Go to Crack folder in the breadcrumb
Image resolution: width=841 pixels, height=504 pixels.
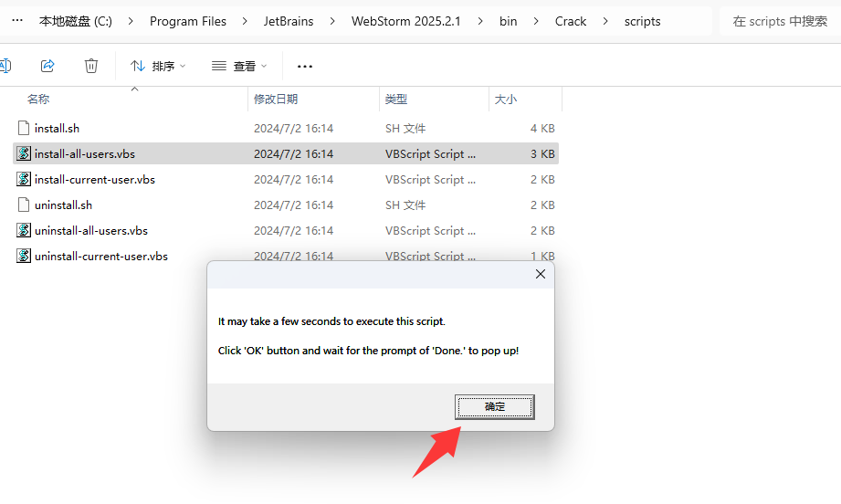(x=571, y=21)
